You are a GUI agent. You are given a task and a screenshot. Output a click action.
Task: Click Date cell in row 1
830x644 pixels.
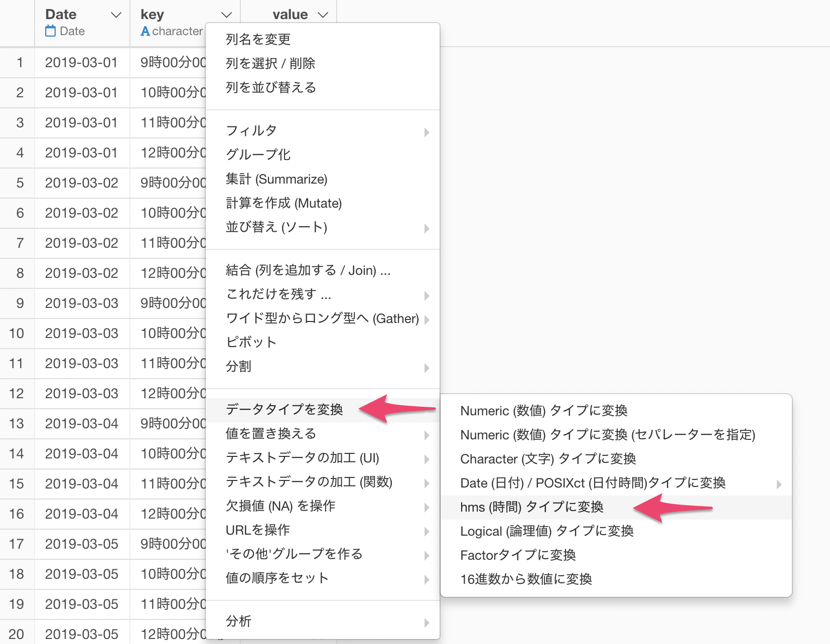coord(82,63)
